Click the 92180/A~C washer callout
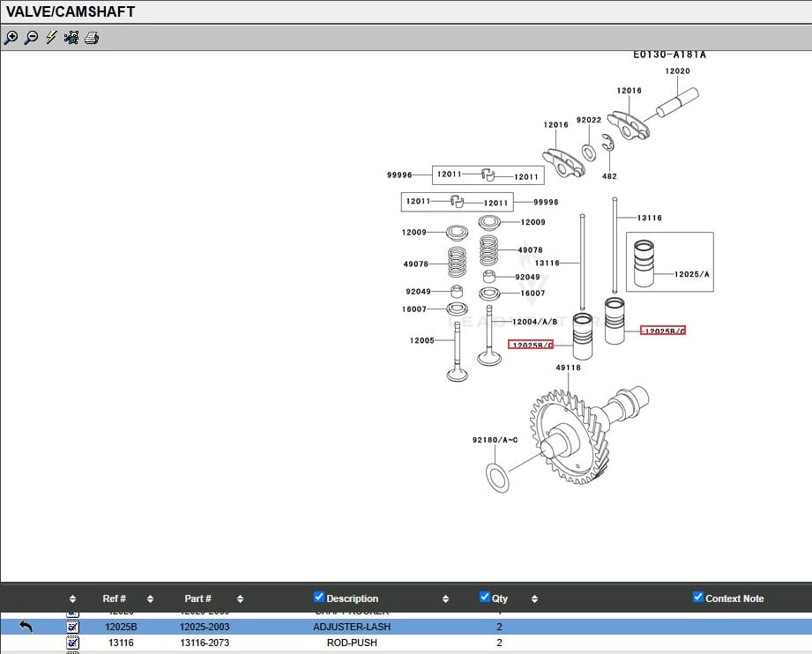The height and width of the screenshot is (654, 812). coord(495,439)
